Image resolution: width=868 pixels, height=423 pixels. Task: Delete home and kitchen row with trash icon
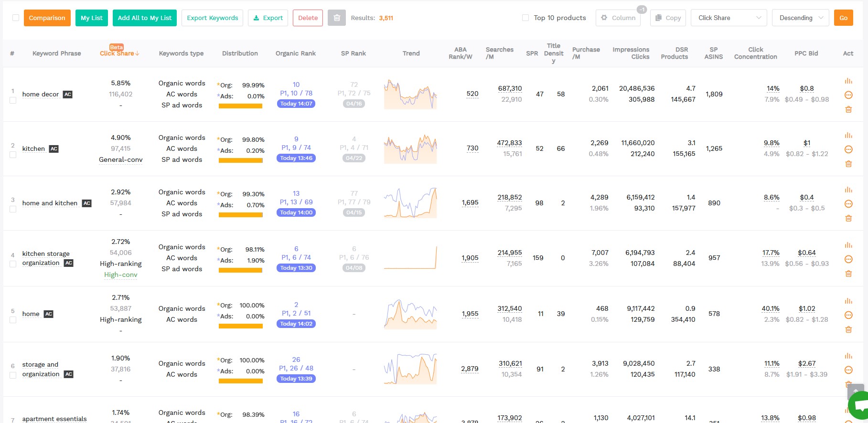(848, 218)
